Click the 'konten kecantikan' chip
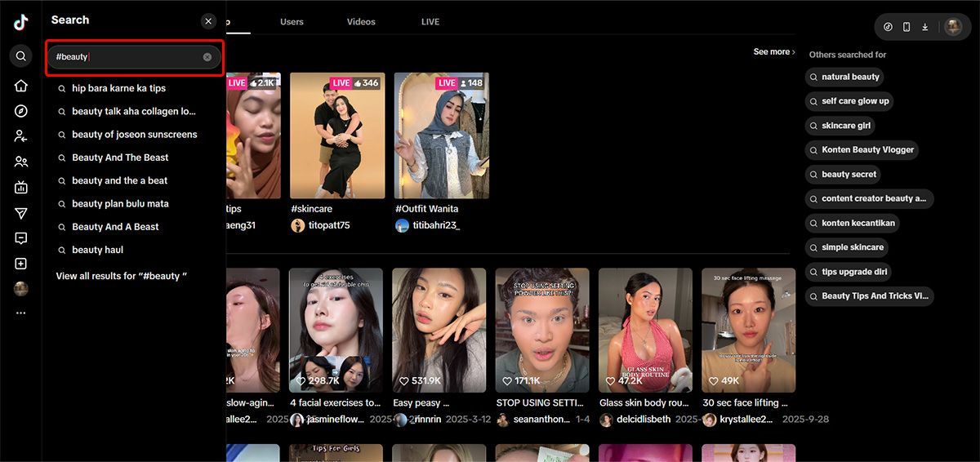The height and width of the screenshot is (462, 980). coord(852,223)
